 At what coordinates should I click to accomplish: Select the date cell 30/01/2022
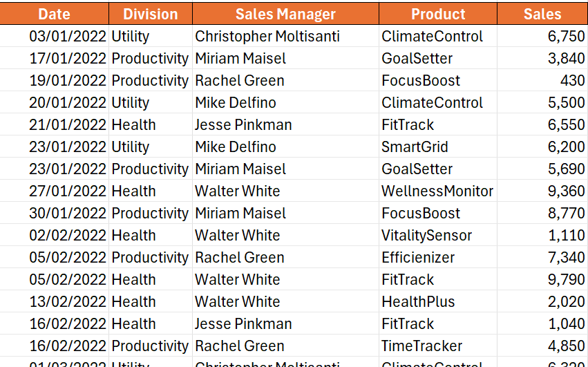click(x=68, y=214)
